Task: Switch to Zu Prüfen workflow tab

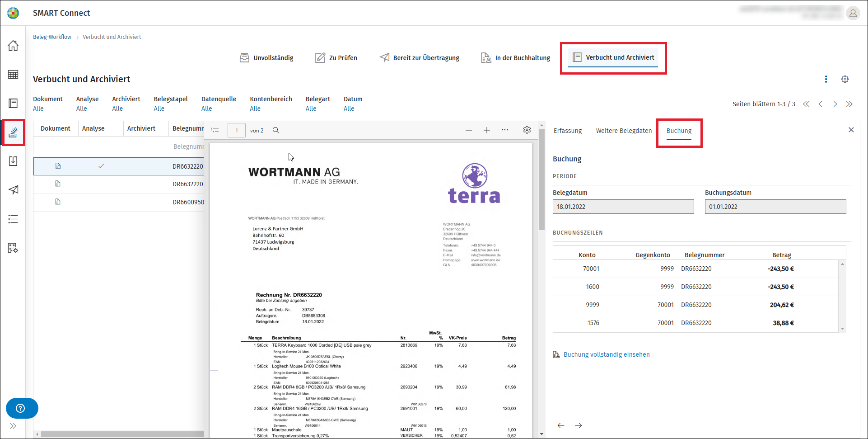Action: pos(336,58)
